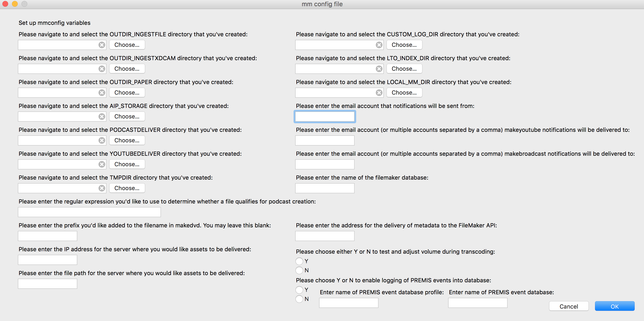
Task: Clear the LOCAL_MM_DIR path field
Action: [379, 93]
